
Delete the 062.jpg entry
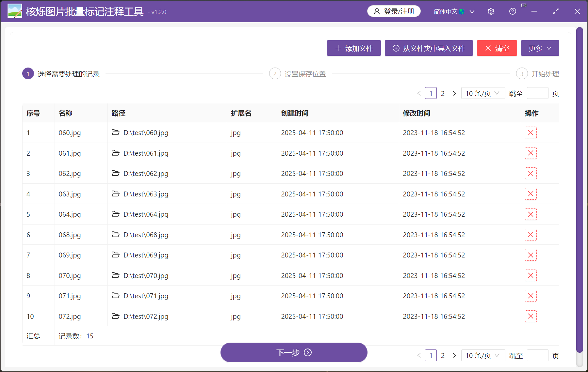pos(531,173)
